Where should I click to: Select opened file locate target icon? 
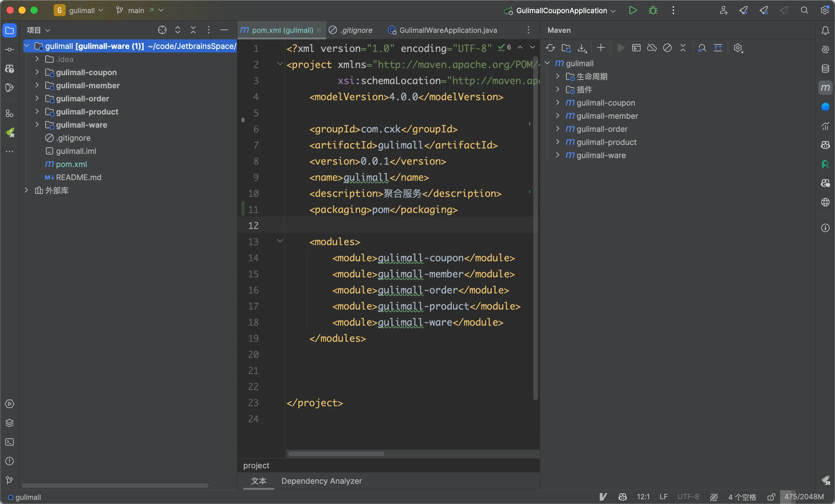(162, 30)
